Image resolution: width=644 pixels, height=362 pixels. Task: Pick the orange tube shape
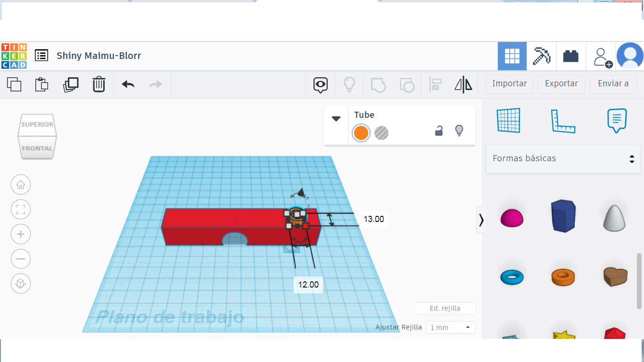coord(563,277)
